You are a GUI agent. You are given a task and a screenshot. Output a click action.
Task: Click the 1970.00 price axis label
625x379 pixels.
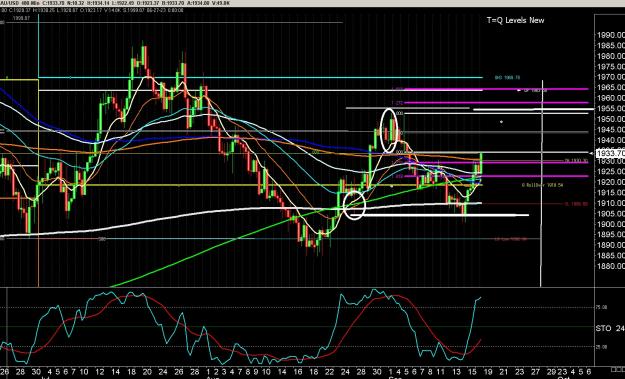tap(611, 77)
